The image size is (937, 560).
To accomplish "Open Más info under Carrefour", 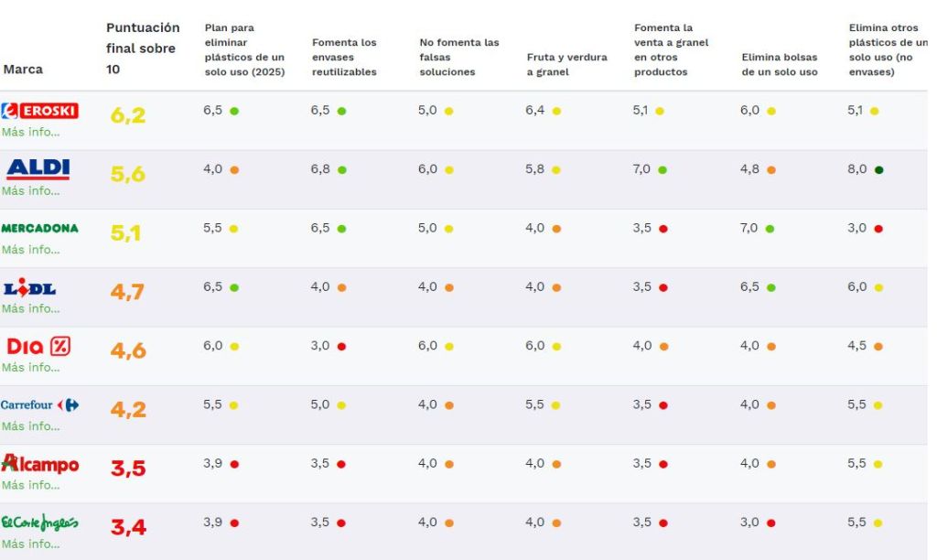I will 30,425.
